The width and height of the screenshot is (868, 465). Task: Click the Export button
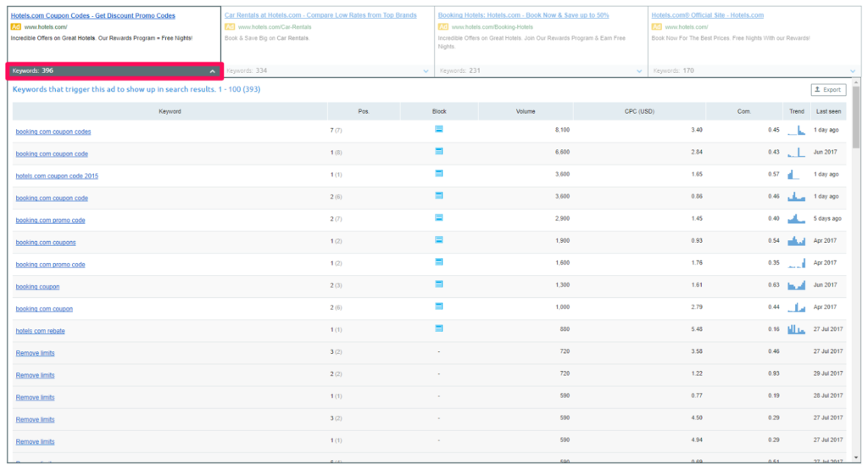pyautogui.click(x=827, y=90)
